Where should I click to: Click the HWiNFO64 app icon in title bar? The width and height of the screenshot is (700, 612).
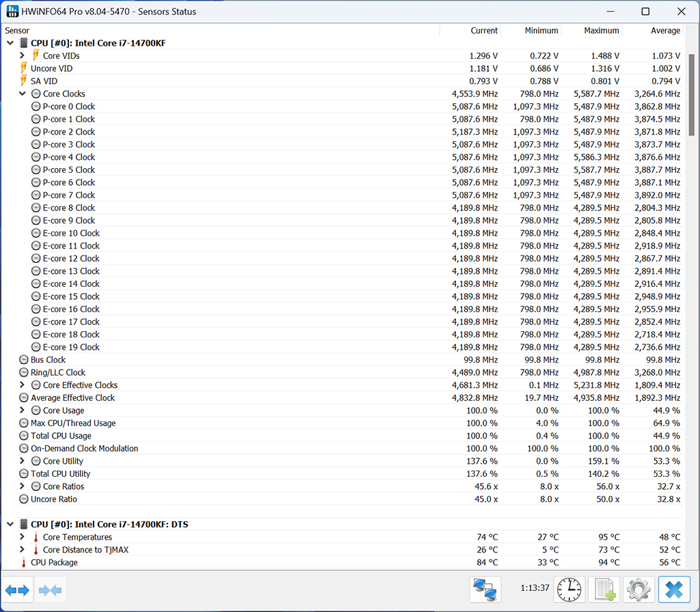[12, 11]
